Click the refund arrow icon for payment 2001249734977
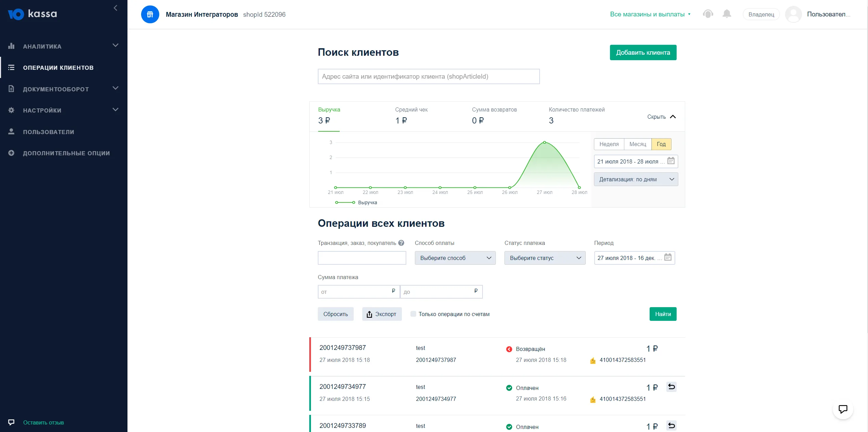868x432 pixels. coord(671,387)
